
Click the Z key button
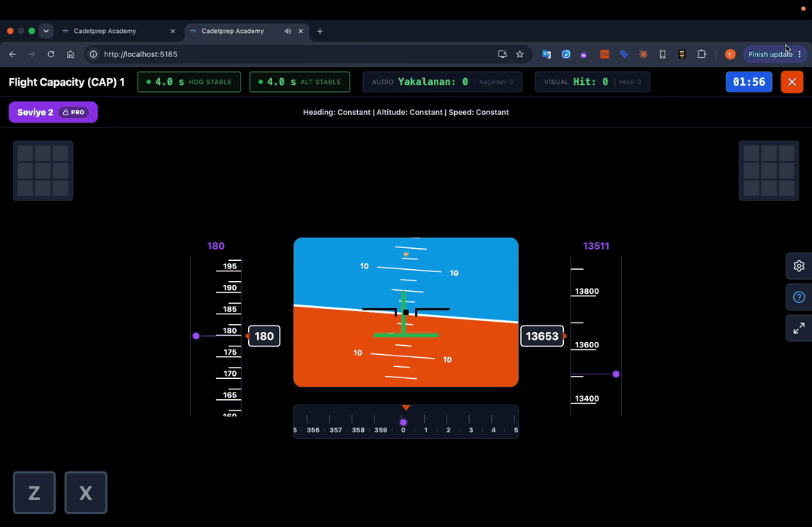point(34,493)
